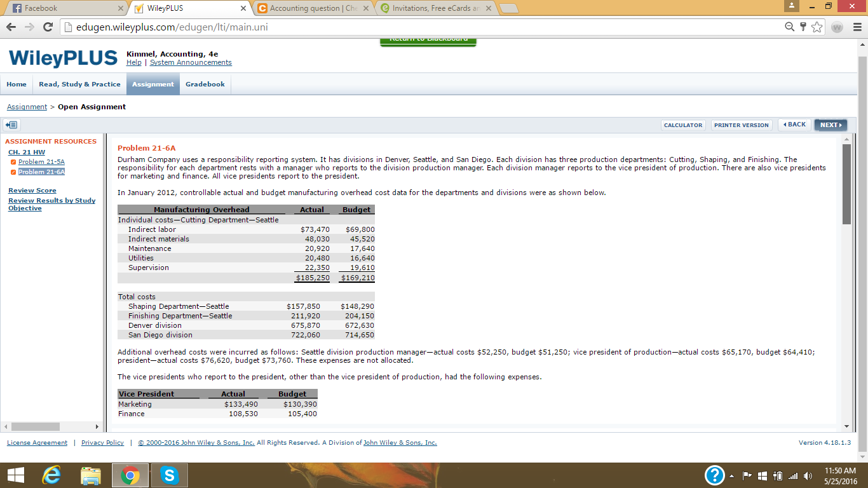868x488 pixels.
Task: Click the grey W extension icon
Action: click(x=837, y=27)
